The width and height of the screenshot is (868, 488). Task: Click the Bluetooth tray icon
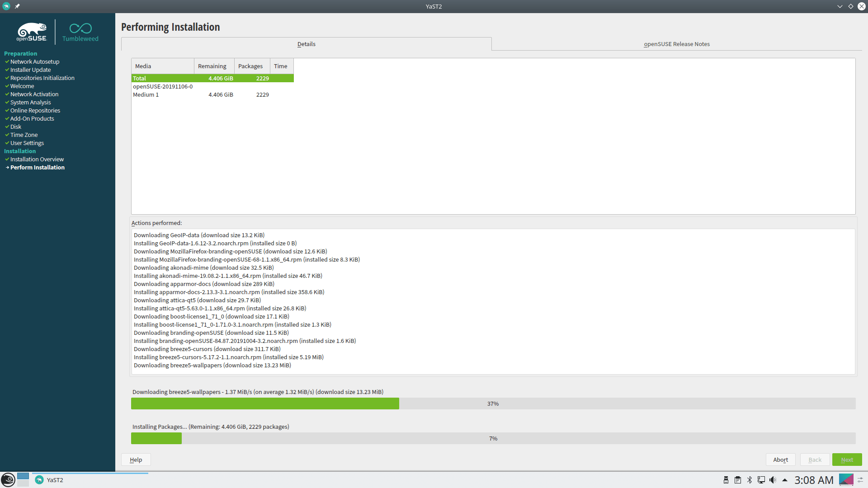coord(749,480)
